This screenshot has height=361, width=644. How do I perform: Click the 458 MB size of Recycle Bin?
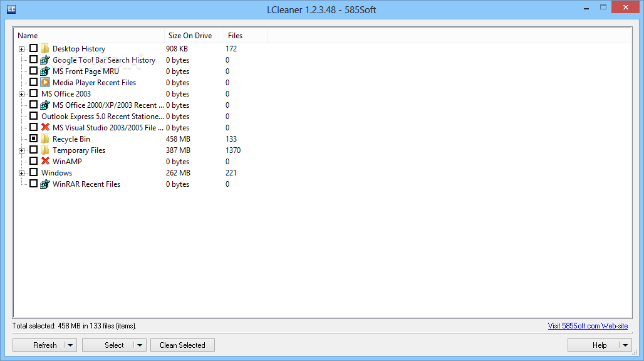(x=178, y=139)
